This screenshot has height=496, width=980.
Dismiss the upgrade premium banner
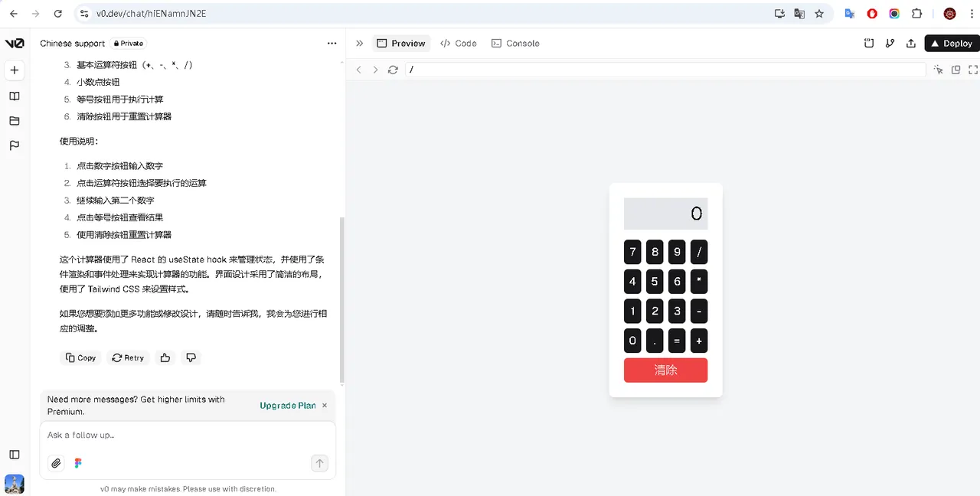pyautogui.click(x=325, y=406)
